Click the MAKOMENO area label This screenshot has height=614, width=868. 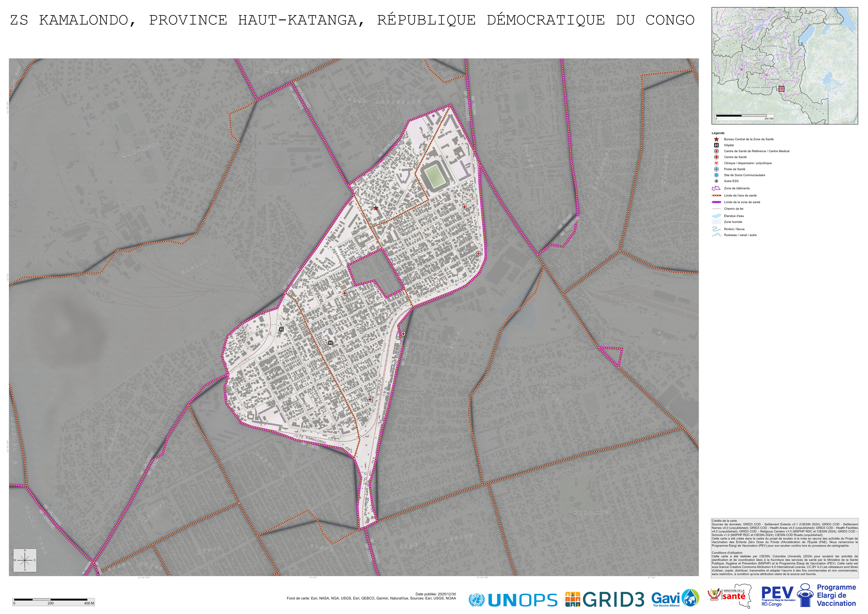[141, 150]
